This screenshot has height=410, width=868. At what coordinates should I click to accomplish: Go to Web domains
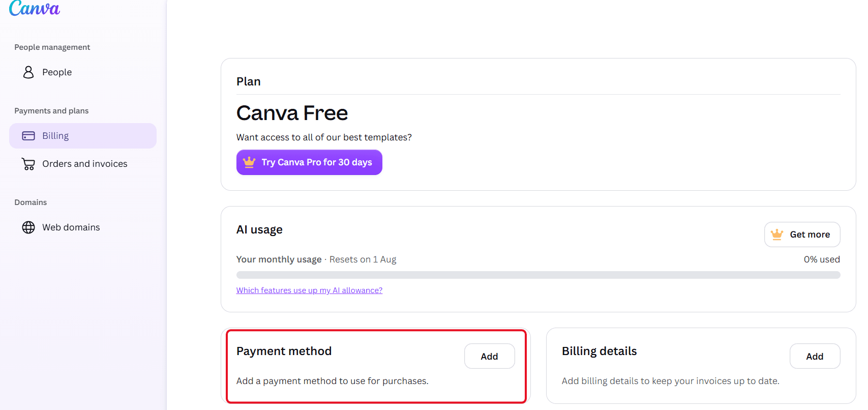[x=83, y=227]
